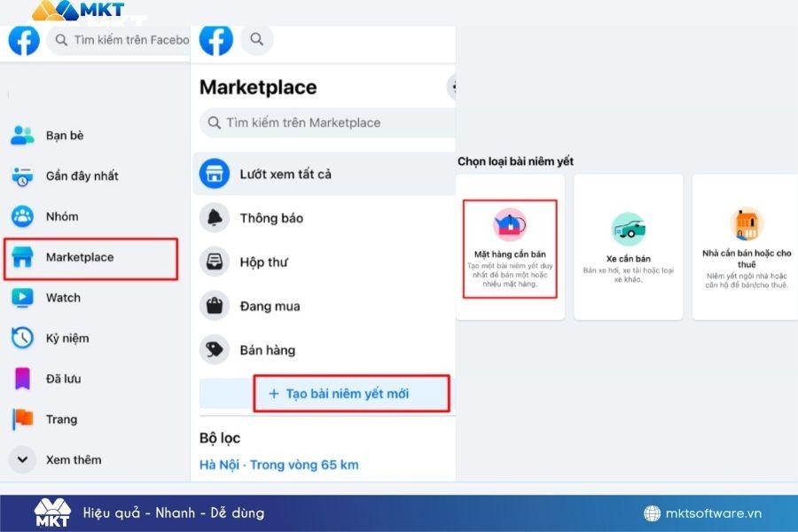Image resolution: width=798 pixels, height=532 pixels.
Task: Open the Kỷ niệm memories icon
Action: pos(22,338)
